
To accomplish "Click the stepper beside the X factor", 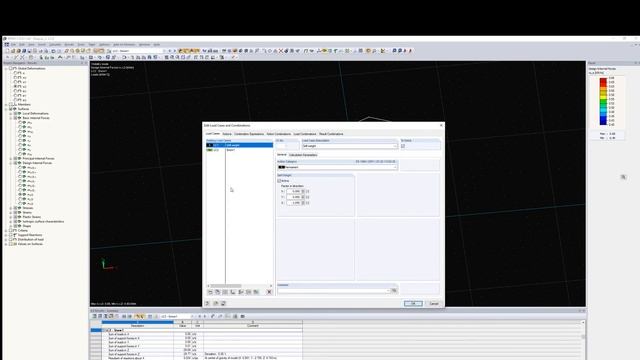I will (x=303, y=191).
